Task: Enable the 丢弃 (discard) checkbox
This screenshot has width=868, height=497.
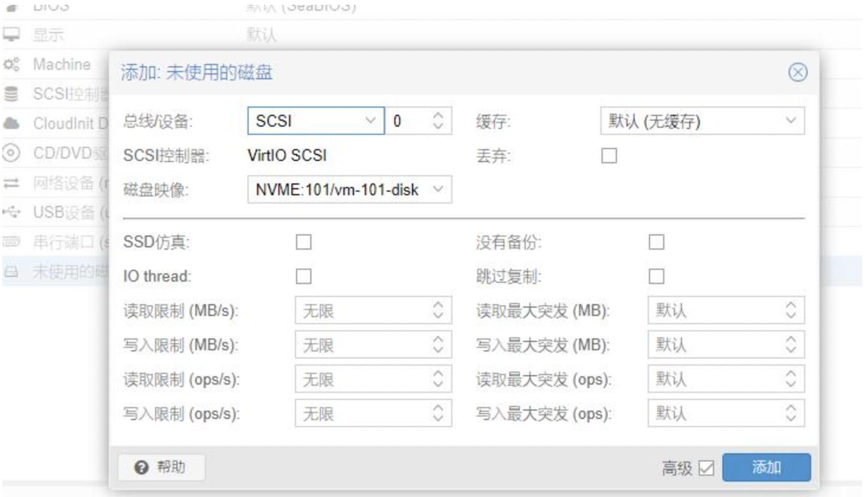Action: [x=609, y=156]
